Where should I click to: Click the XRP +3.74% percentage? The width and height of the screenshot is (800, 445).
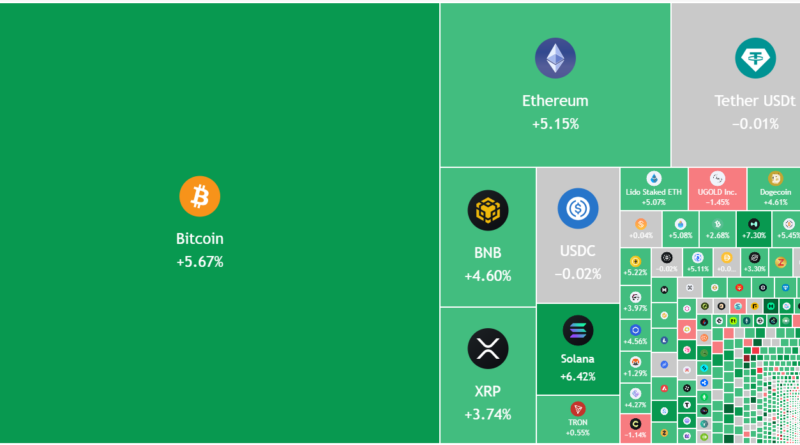[488, 414]
